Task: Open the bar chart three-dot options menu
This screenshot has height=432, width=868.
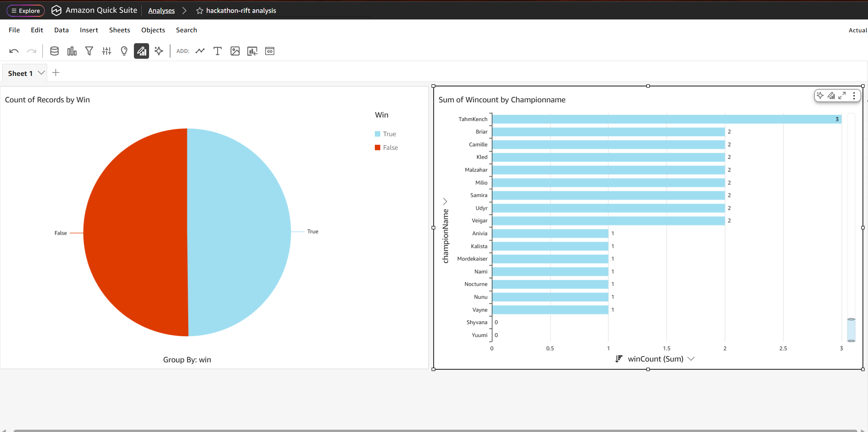Action: (854, 96)
